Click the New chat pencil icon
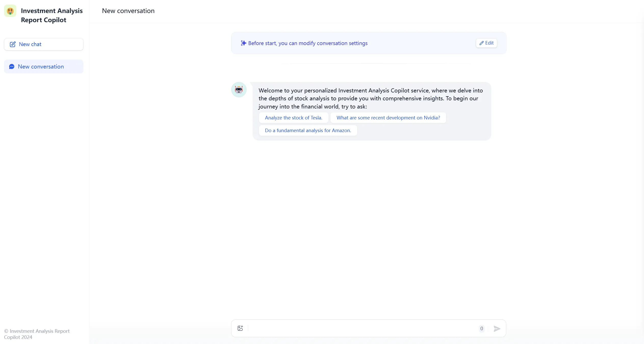 pos(12,44)
